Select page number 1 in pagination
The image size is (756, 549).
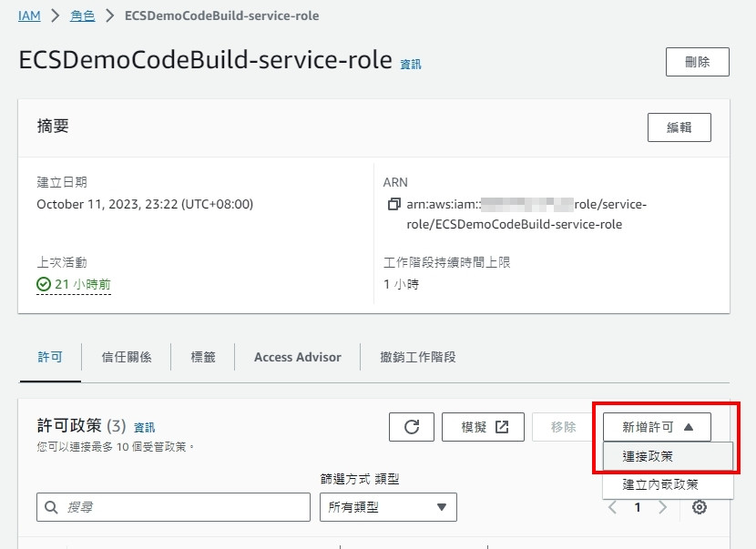pyautogui.click(x=638, y=507)
